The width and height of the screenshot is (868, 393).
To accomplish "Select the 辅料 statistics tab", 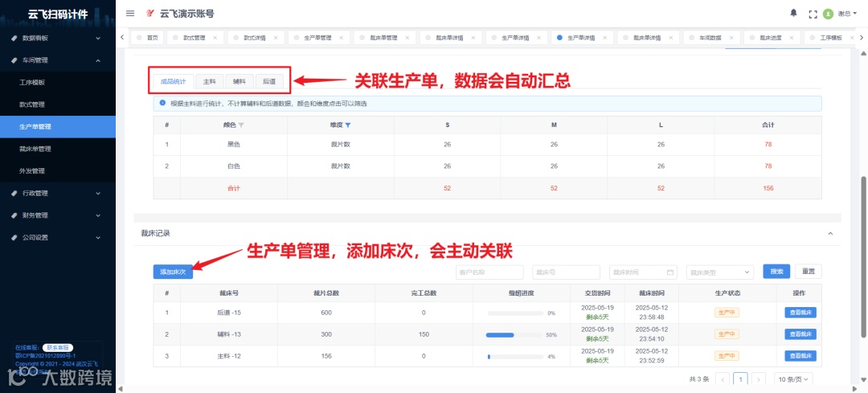I will point(240,81).
